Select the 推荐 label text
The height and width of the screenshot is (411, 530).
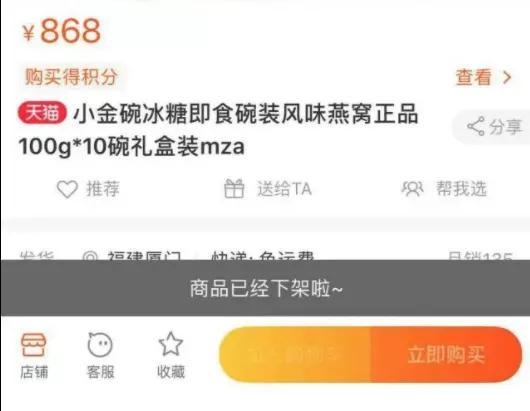103,189
